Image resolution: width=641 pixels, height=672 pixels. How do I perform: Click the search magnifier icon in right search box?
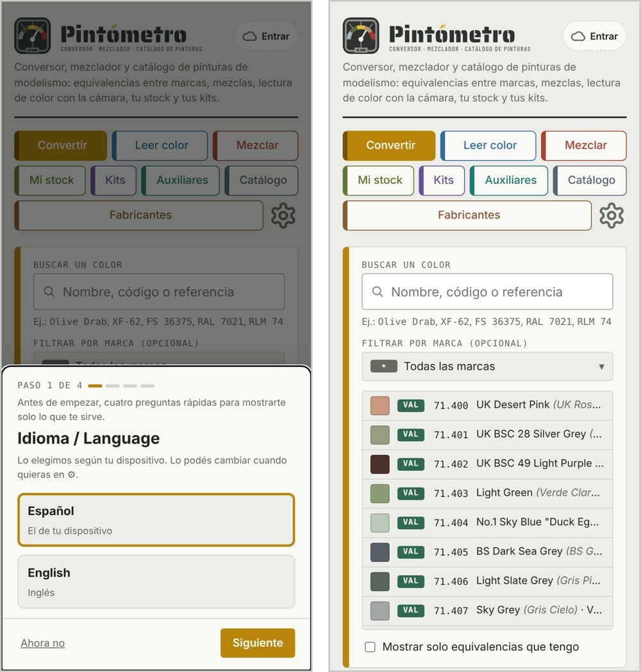pos(378,292)
